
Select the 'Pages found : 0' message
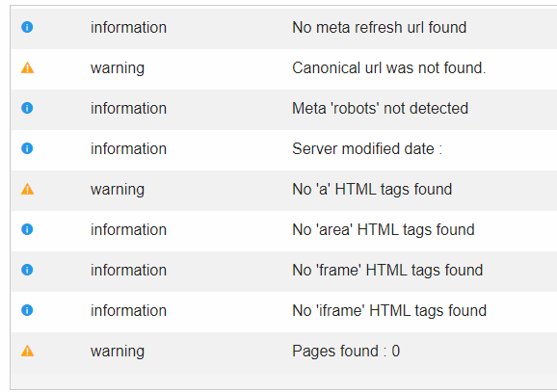346,352
